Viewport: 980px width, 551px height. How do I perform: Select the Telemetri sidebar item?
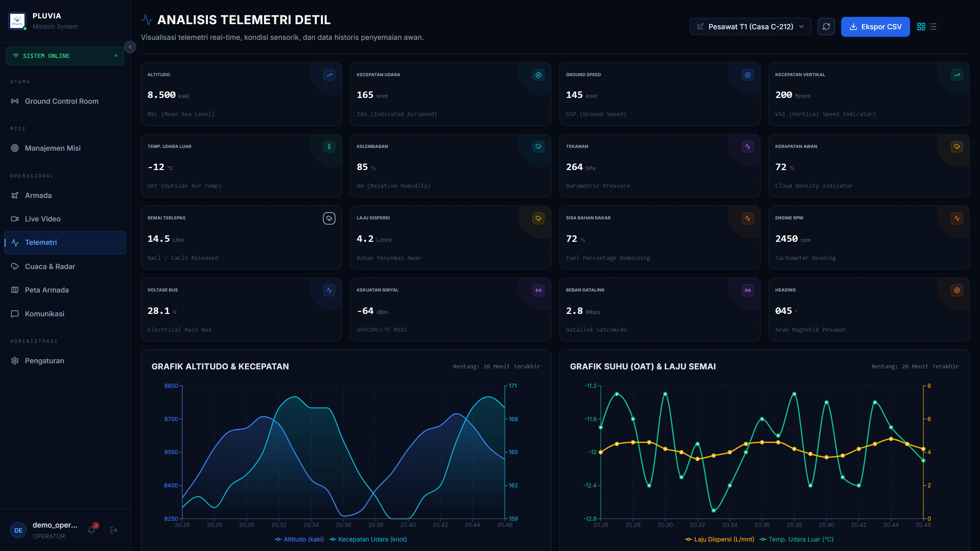pyautogui.click(x=65, y=243)
